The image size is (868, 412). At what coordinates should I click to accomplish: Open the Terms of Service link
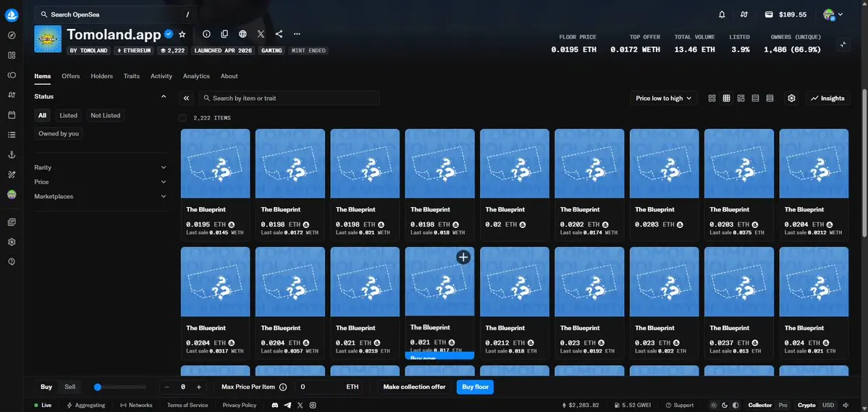tap(187, 405)
